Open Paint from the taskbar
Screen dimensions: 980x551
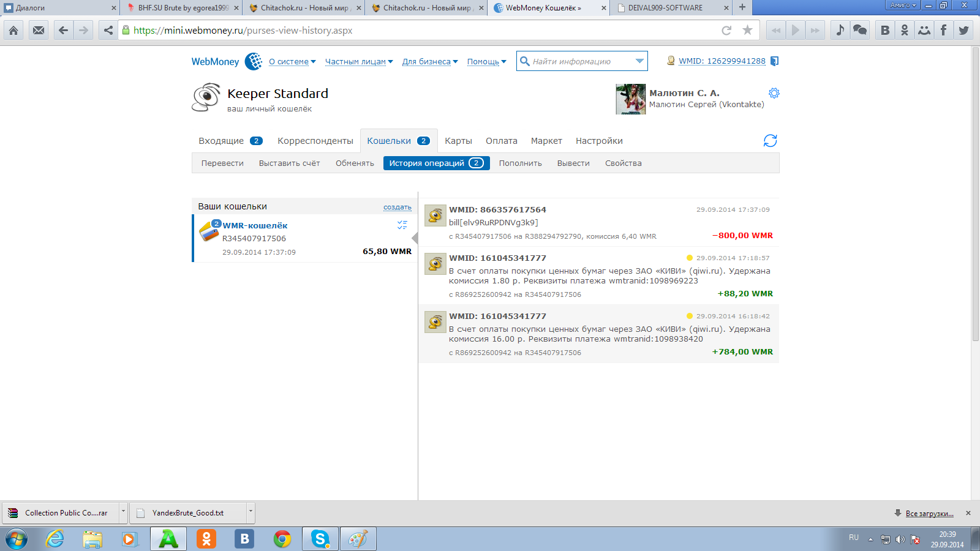click(x=358, y=539)
